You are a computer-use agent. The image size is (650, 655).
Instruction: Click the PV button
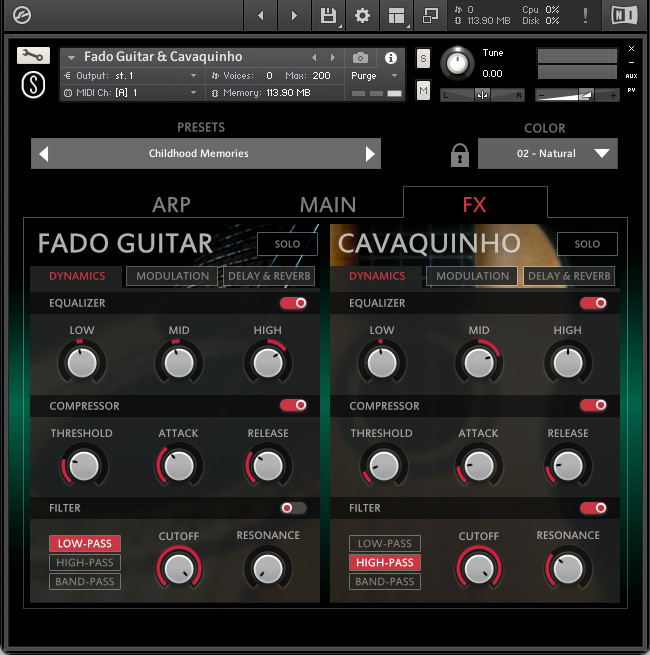[x=631, y=90]
